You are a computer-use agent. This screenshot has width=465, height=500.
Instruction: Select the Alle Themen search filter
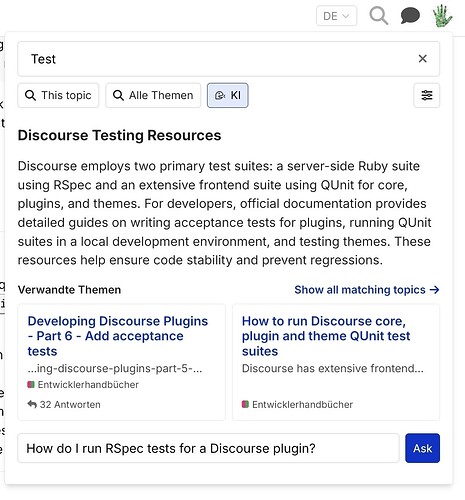[153, 95]
